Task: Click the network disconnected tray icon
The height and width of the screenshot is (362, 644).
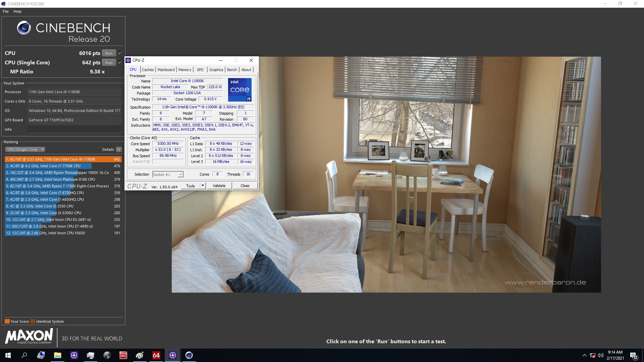Action: tap(593, 355)
